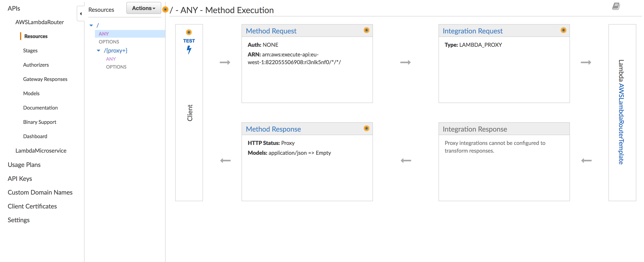Go to API Keys
The height and width of the screenshot is (262, 644).
coord(20,179)
